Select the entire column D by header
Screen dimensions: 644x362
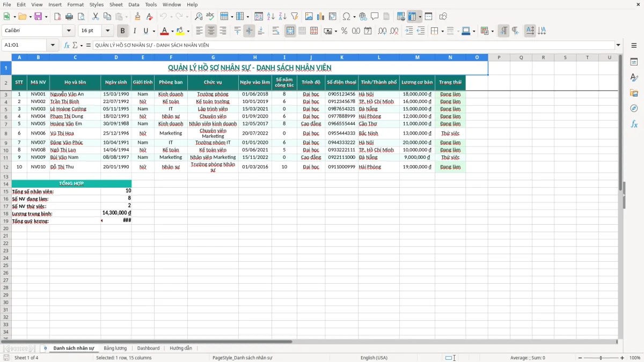pyautogui.click(x=116, y=57)
